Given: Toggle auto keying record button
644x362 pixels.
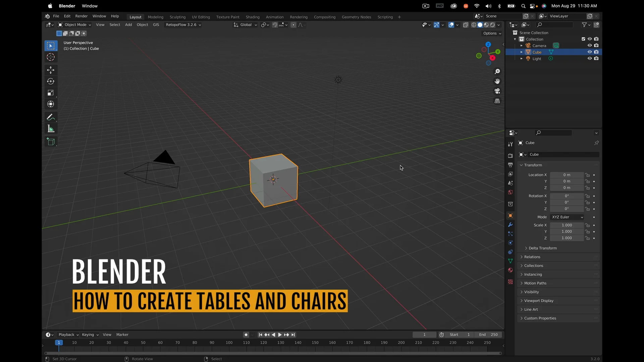Looking at the screenshot, I should point(246,335).
